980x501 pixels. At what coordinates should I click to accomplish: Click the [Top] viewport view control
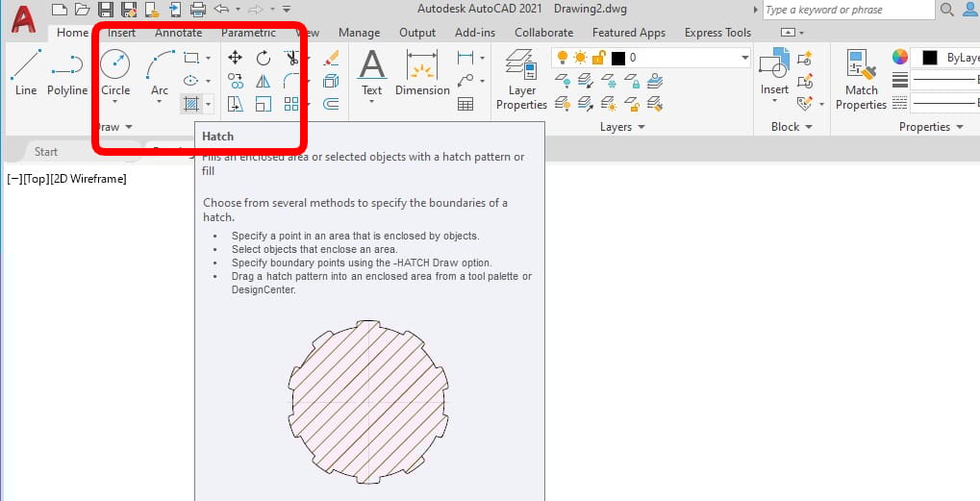pos(37,179)
